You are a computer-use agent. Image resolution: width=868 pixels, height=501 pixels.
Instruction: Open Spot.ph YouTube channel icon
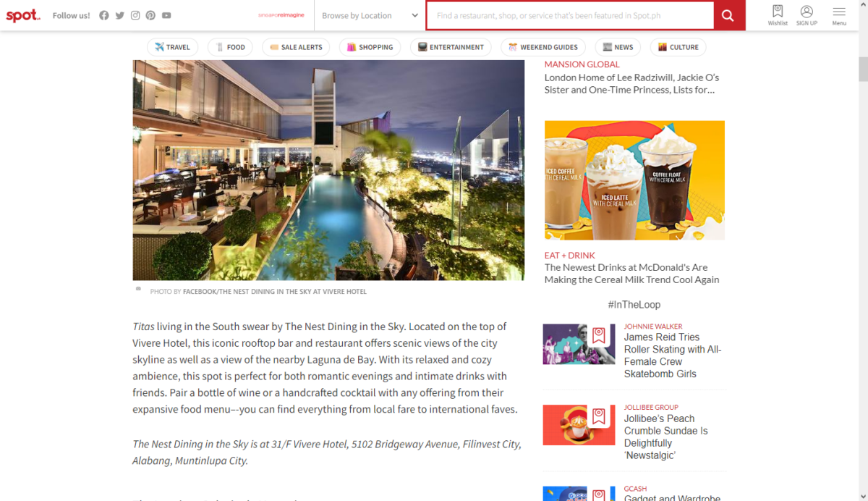(166, 15)
